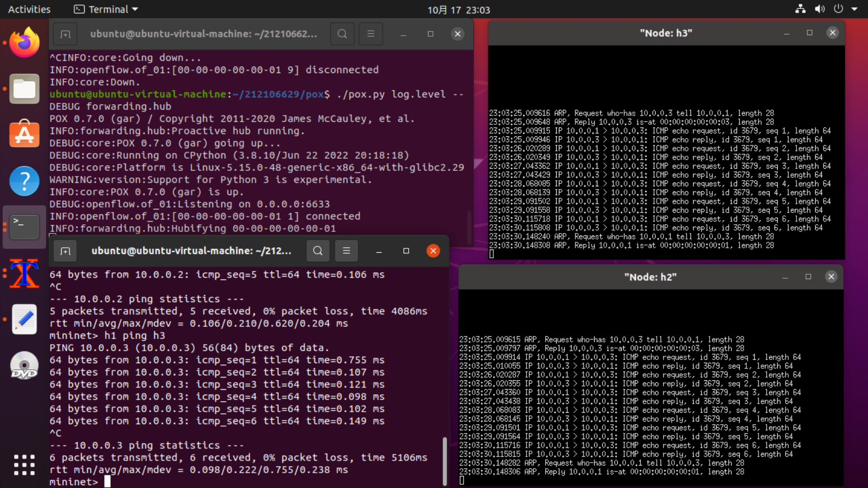Close the back terminal window

point(457,34)
